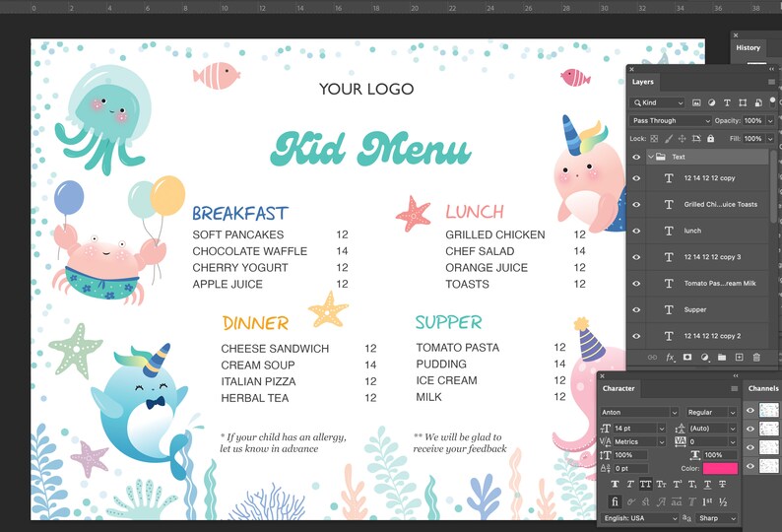Open the Pass Through blend mode dropdown

671,121
